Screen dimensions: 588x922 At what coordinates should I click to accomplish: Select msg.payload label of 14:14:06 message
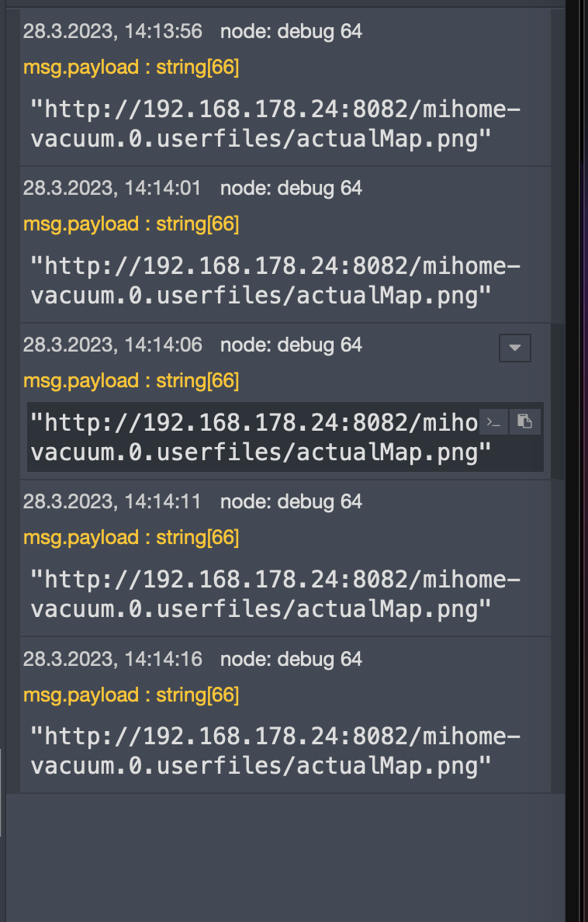[x=131, y=381]
